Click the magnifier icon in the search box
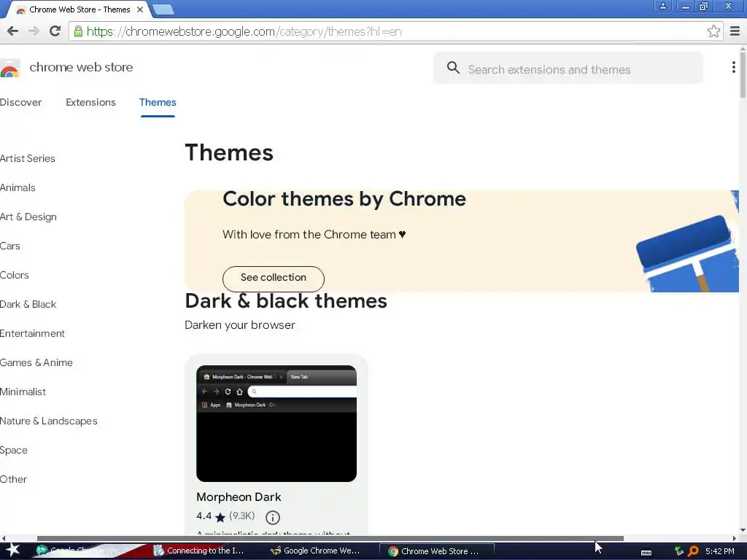 point(453,68)
